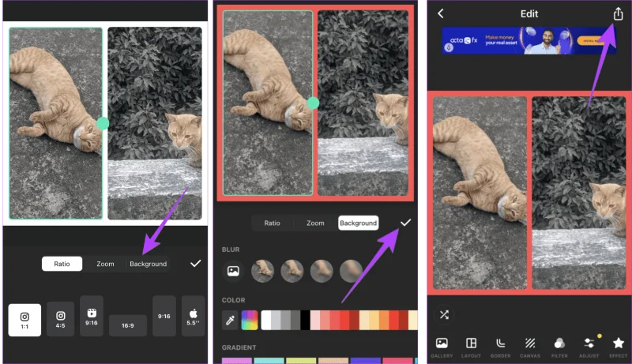632x364 pixels.
Task: Pick the second blur background thumbnail
Action: pos(292,271)
